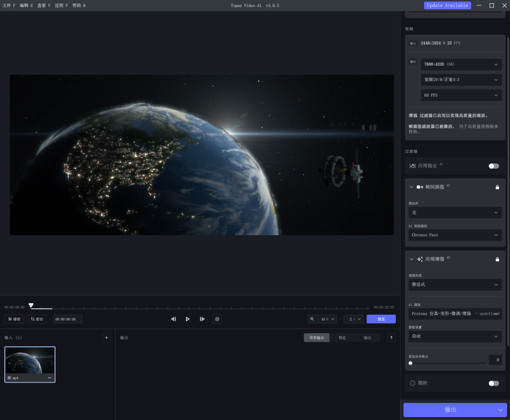Open the Proteus AI model dropdown
Screen dimensions: 510x420
[x=455, y=314]
